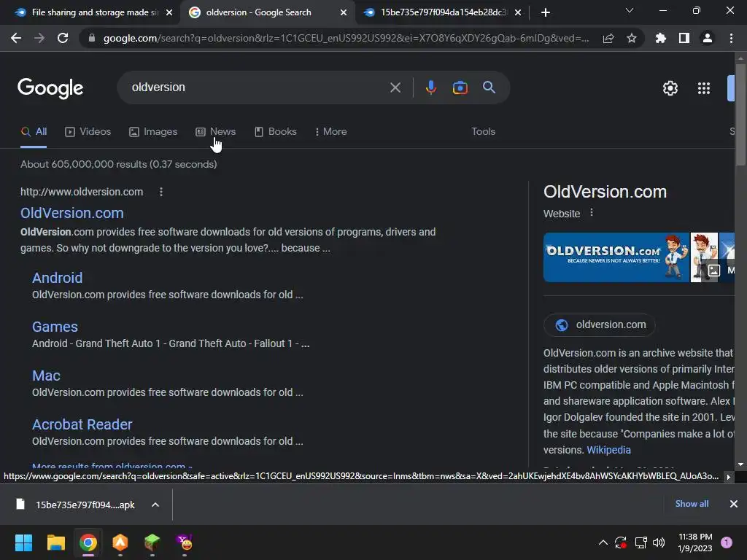This screenshot has height=560, width=747.
Task: Bookmark this page with the star icon
Action: pos(632,38)
